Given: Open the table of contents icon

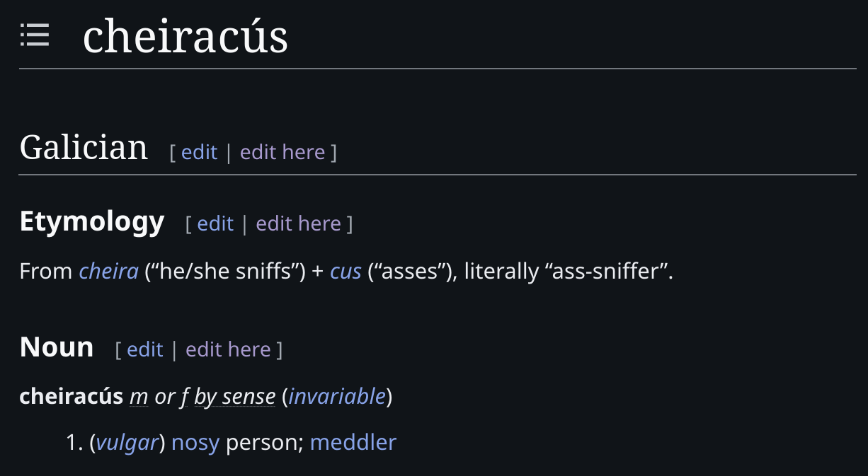Looking at the screenshot, I should click(35, 35).
